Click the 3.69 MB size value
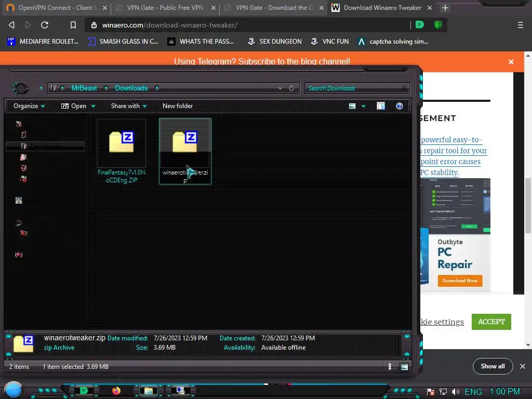This screenshot has width=532, height=399. tap(165, 348)
